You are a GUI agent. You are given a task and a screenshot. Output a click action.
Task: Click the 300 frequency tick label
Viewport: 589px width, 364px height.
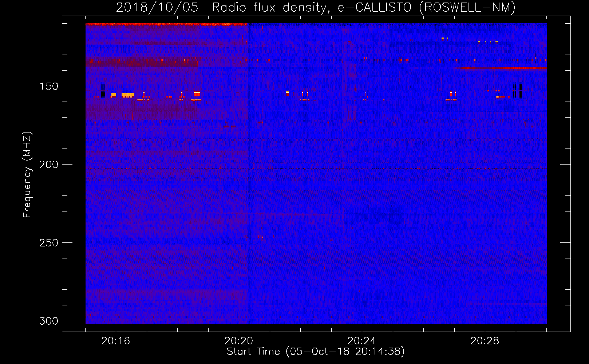pyautogui.click(x=49, y=321)
